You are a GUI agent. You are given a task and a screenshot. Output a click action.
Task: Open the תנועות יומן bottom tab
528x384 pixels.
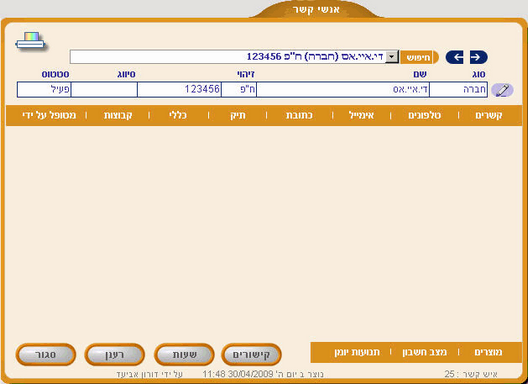(x=357, y=352)
